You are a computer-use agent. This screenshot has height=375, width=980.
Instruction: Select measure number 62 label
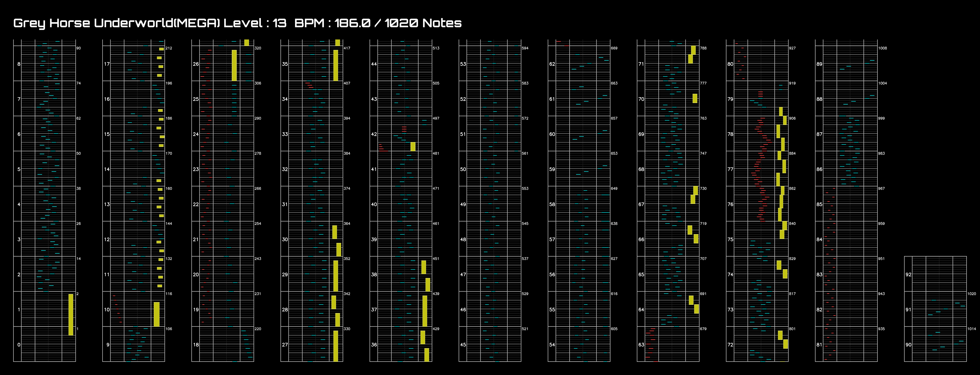click(552, 64)
